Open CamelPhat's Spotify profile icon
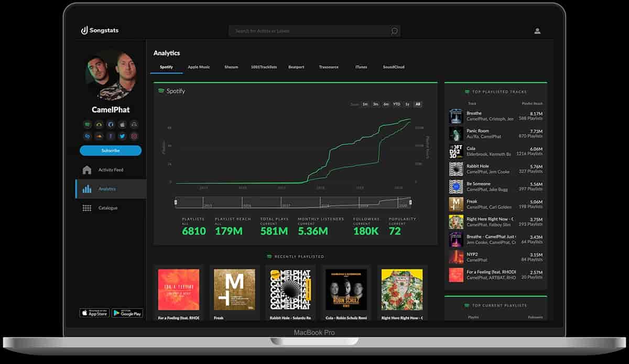629x364 pixels. (x=87, y=124)
